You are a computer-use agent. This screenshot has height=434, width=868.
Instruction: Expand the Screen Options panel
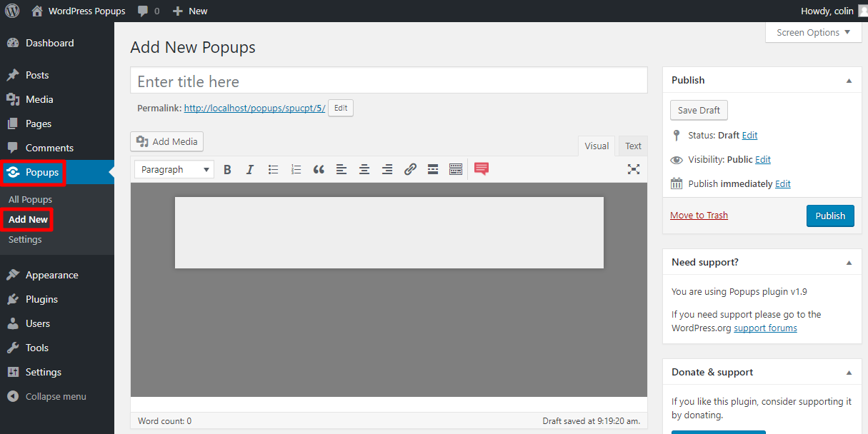pos(813,32)
